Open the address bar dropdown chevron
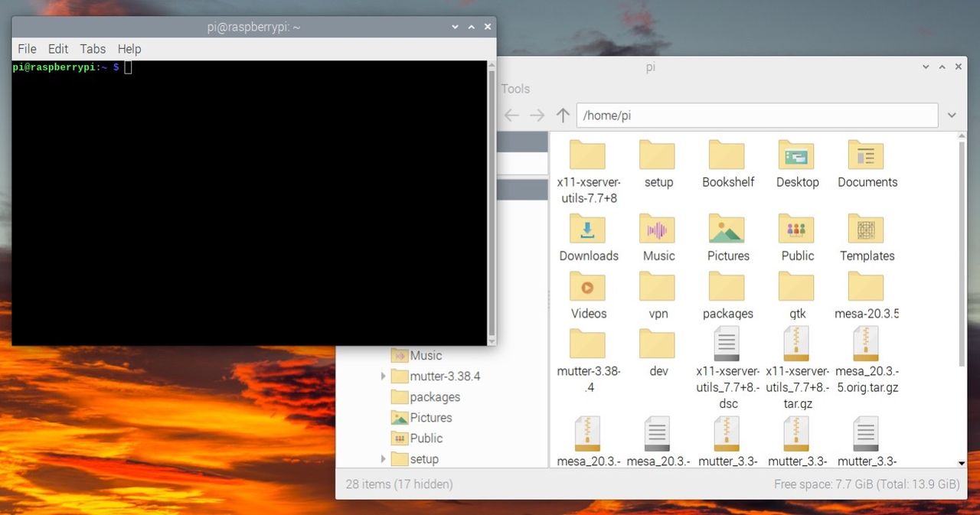The width and height of the screenshot is (980, 515). tap(952, 115)
